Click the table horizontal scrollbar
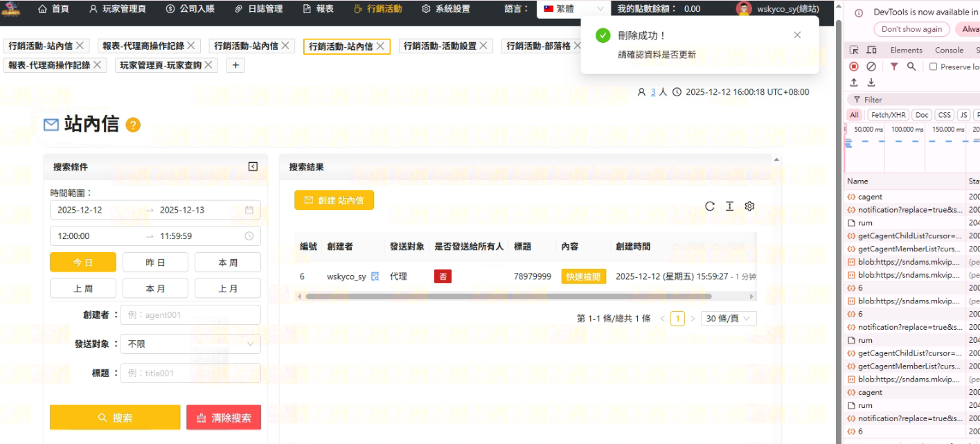980x444 pixels. coord(508,296)
